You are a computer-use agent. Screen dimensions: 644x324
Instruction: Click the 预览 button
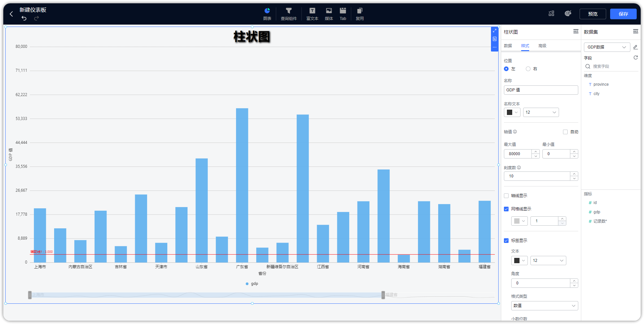[593, 14]
